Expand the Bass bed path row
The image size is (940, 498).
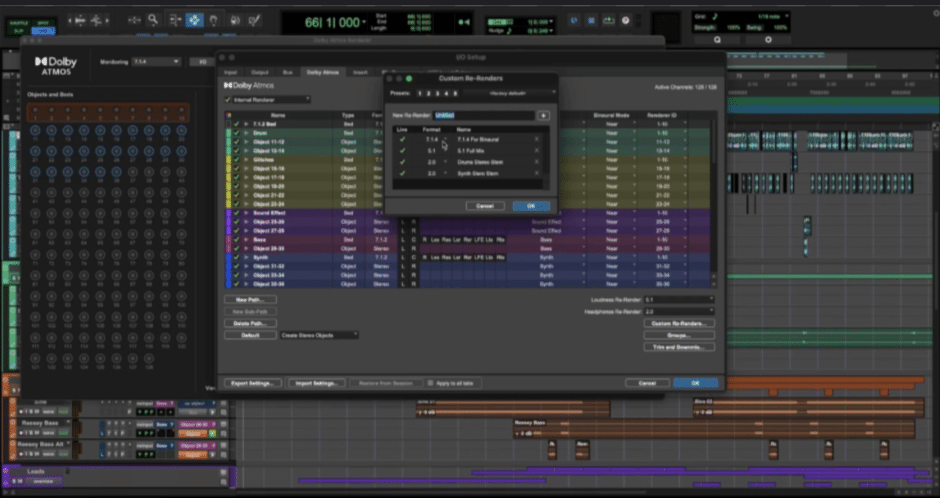click(x=246, y=240)
